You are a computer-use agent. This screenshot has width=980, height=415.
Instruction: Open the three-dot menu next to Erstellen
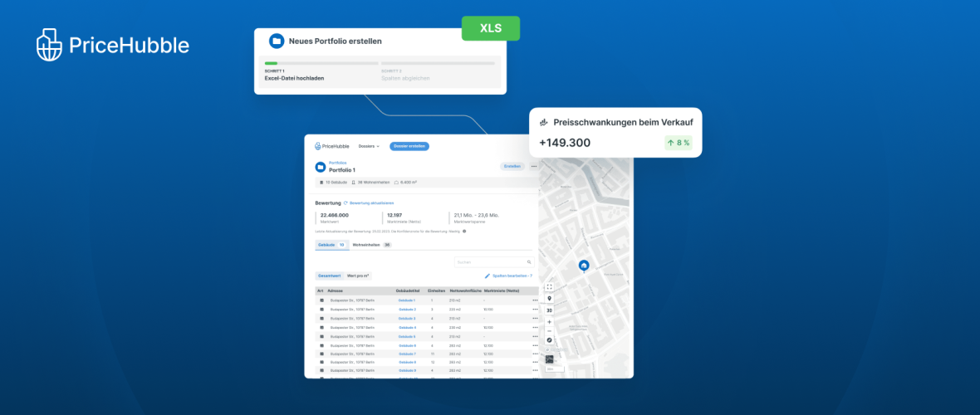pyautogui.click(x=534, y=166)
